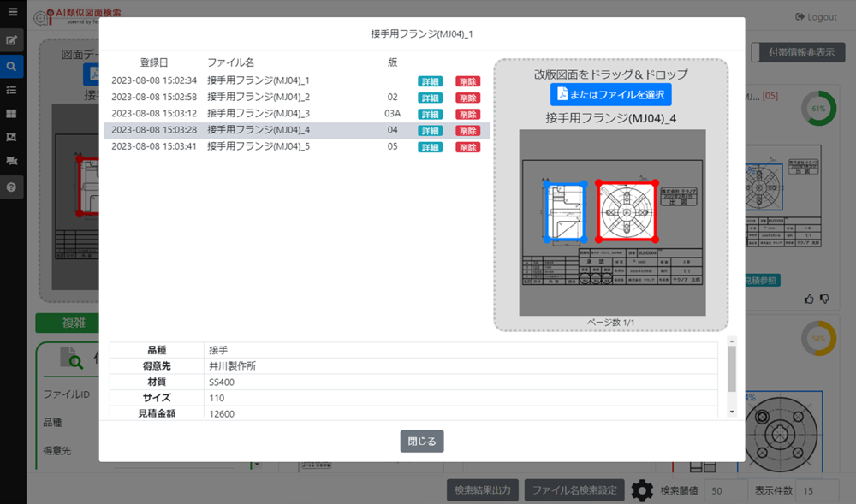This screenshot has width=856, height=504.
Task: Click 詳細 for 接手用フランジ(MJ04)_1
Action: point(430,81)
